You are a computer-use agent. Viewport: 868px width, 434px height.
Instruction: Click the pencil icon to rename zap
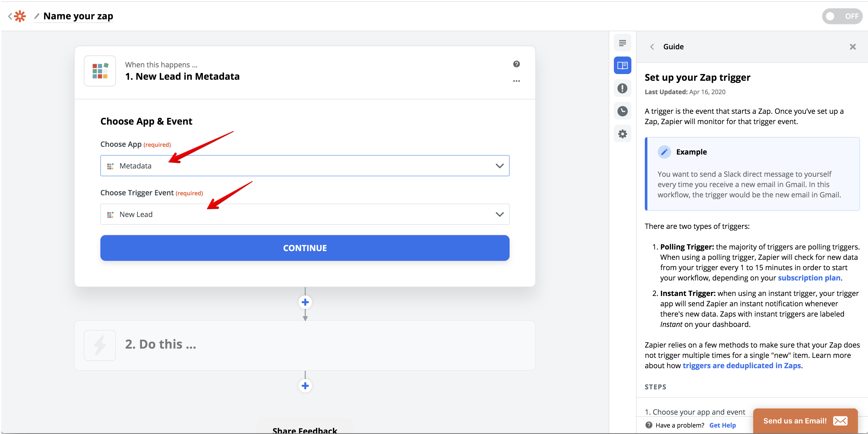click(x=37, y=16)
